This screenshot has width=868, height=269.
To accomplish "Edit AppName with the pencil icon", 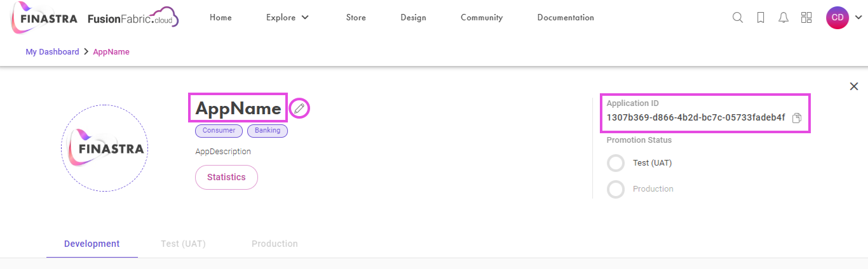I will tap(299, 108).
